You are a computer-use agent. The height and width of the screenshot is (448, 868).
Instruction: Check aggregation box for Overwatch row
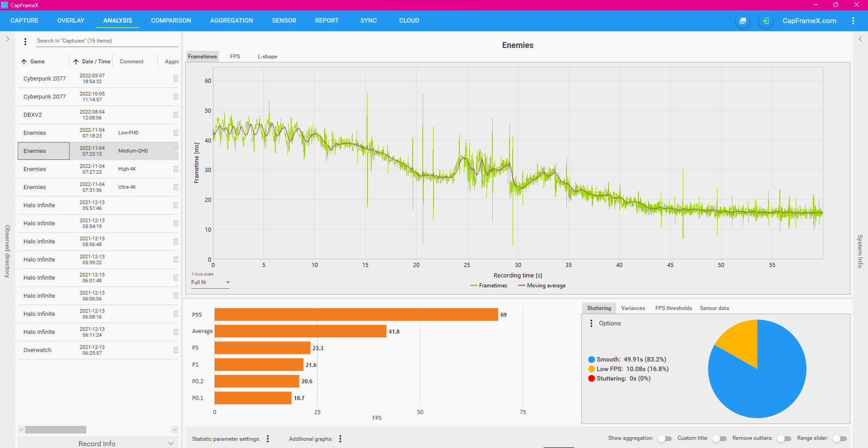click(176, 350)
